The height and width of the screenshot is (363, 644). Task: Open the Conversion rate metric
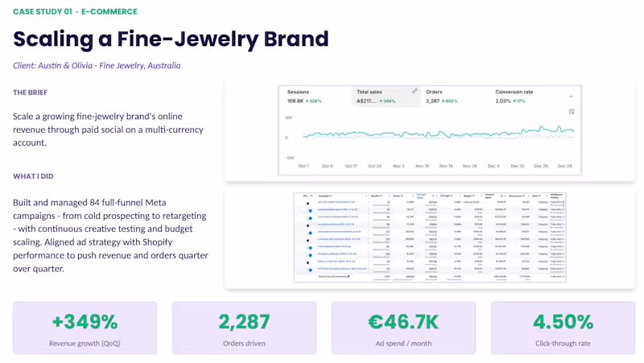(x=525, y=97)
